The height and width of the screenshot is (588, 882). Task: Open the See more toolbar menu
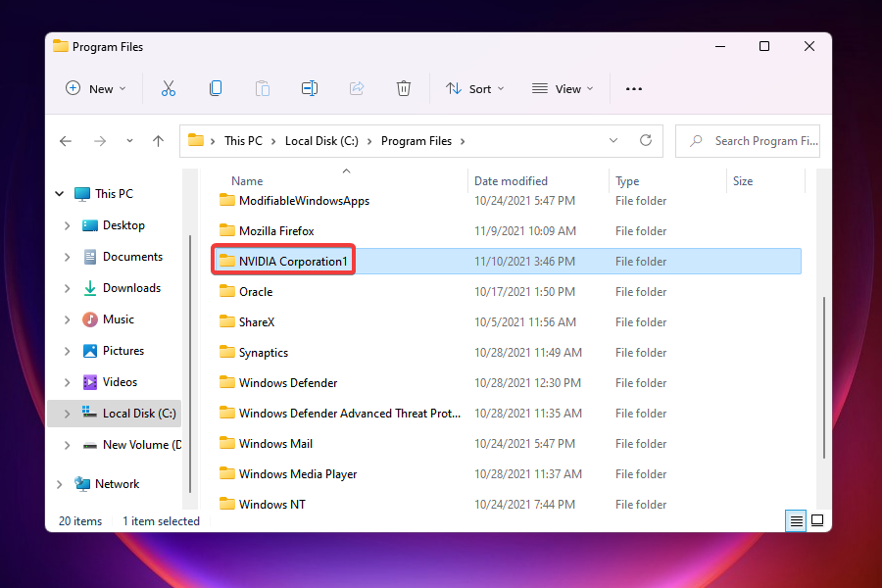point(633,88)
